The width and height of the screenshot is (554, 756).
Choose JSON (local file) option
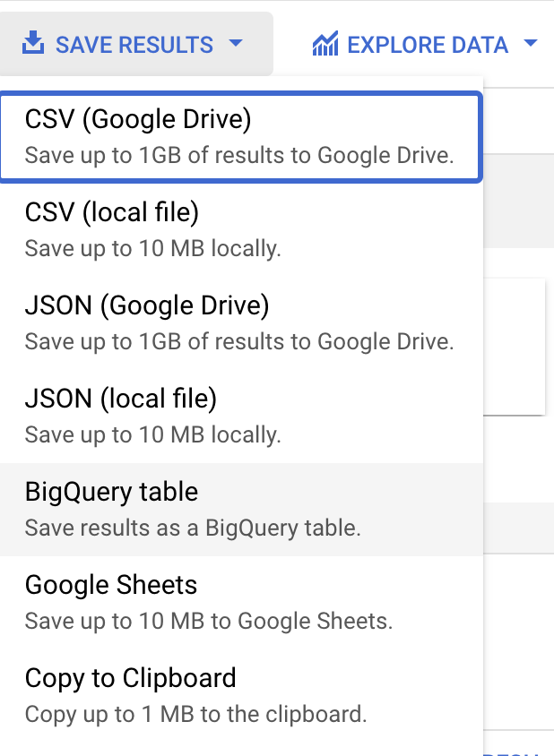tap(121, 399)
